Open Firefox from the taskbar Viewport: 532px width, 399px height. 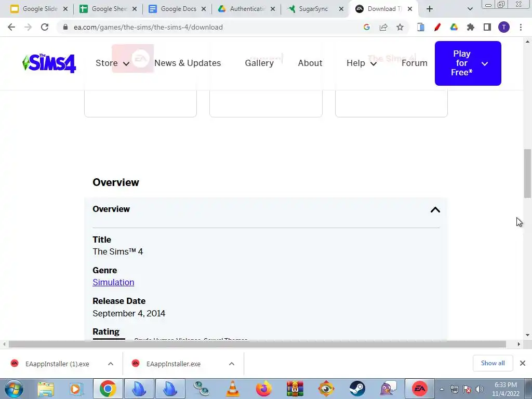[x=264, y=389]
